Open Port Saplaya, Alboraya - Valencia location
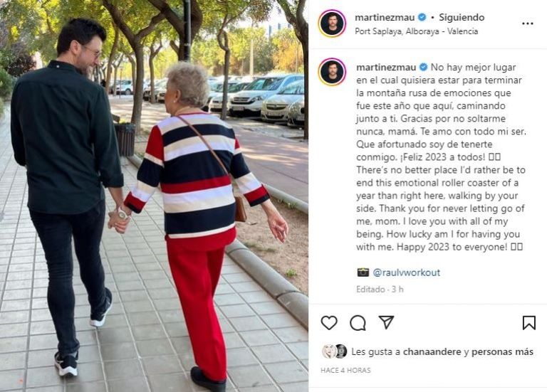Screen dimensions: 547x392 pyautogui.click(x=416, y=31)
